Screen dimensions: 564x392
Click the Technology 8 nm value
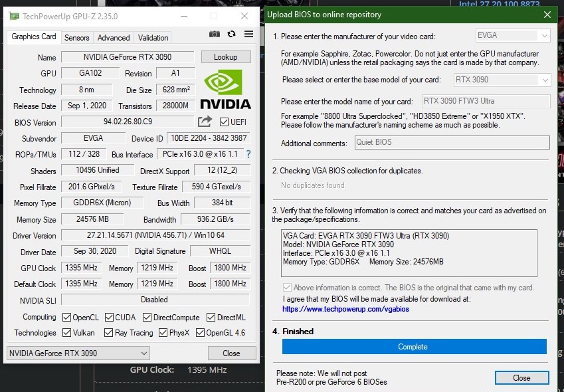pyautogui.click(x=86, y=90)
